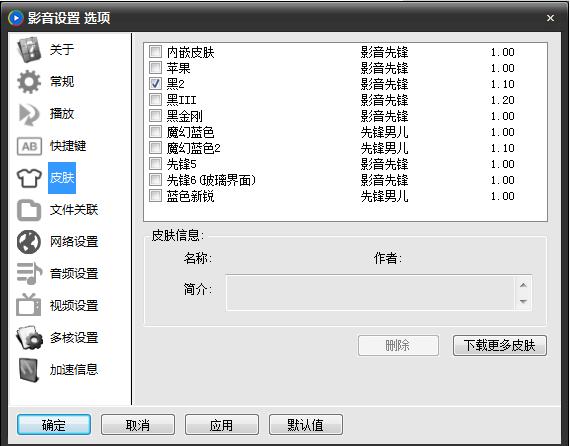Click the disabled 删除 button

pyautogui.click(x=398, y=345)
